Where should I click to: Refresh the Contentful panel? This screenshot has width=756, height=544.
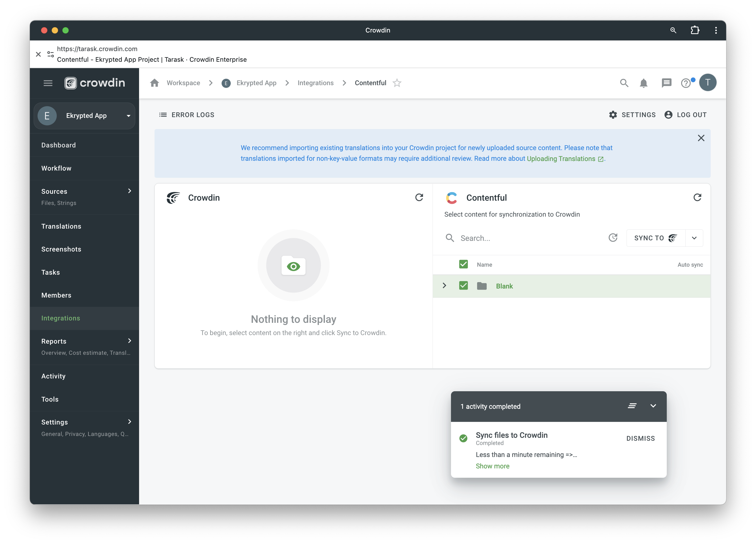click(697, 197)
